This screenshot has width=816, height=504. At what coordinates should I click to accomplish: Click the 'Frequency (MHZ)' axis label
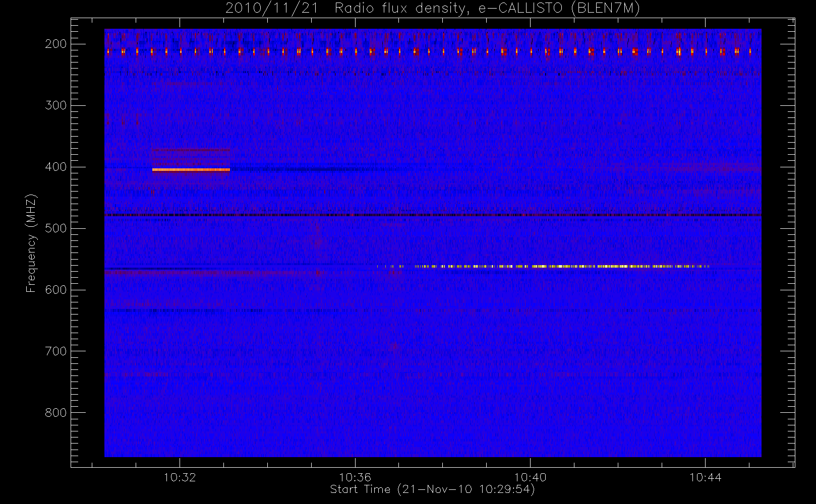tap(31, 243)
